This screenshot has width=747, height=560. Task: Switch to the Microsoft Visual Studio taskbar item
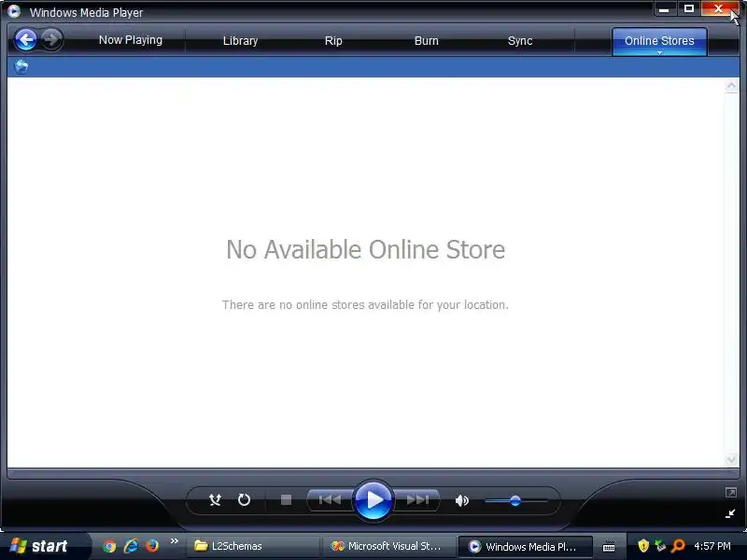point(388,546)
